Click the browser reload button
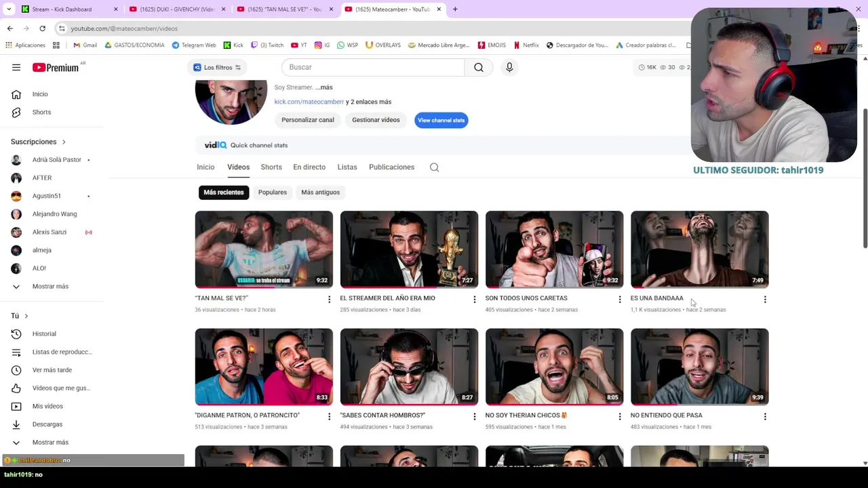The width and height of the screenshot is (868, 488). [x=42, y=28]
